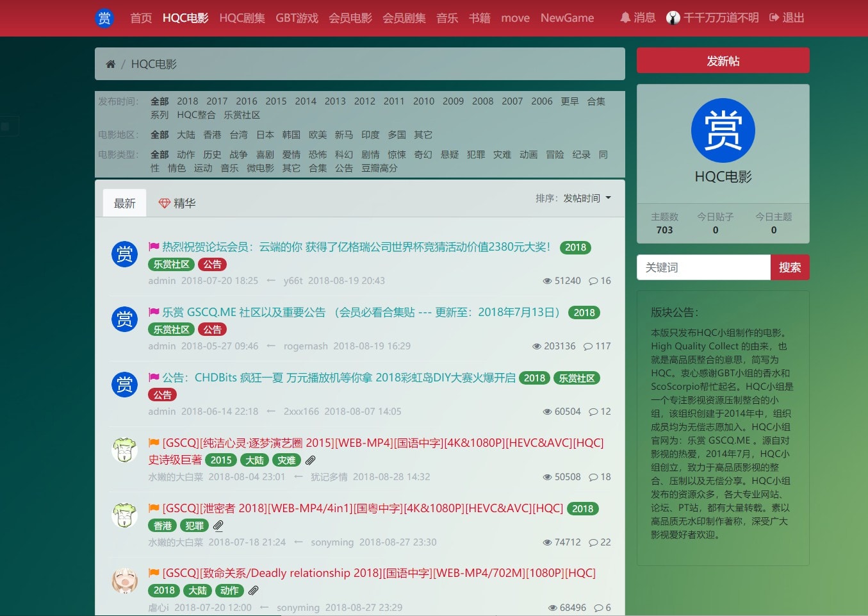
Task: Click the 灾难 tag on the 纯洁心灵 thread
Action: click(286, 460)
